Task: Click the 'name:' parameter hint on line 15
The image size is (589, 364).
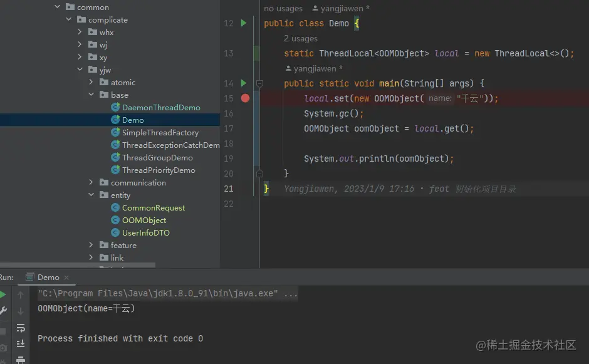Action: [440, 98]
